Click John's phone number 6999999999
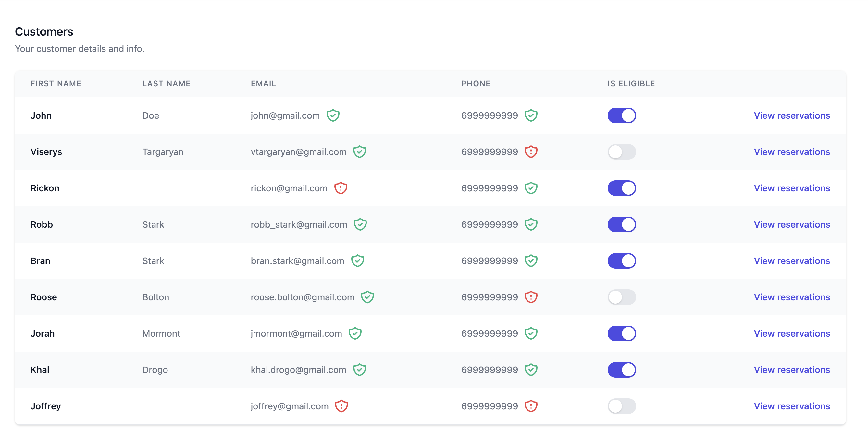This screenshot has width=868, height=447. tap(489, 115)
